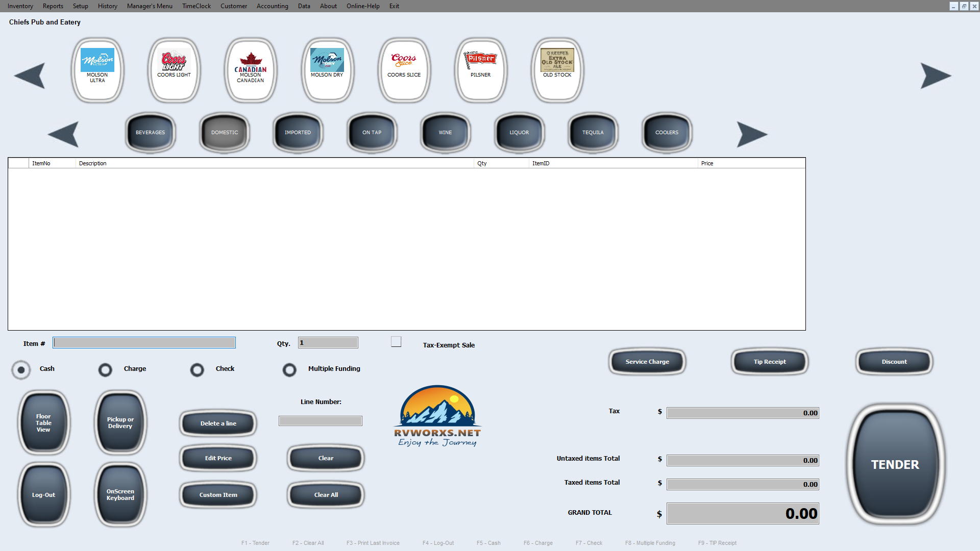Click the RVWorxs.net mountain logo

(x=437, y=416)
